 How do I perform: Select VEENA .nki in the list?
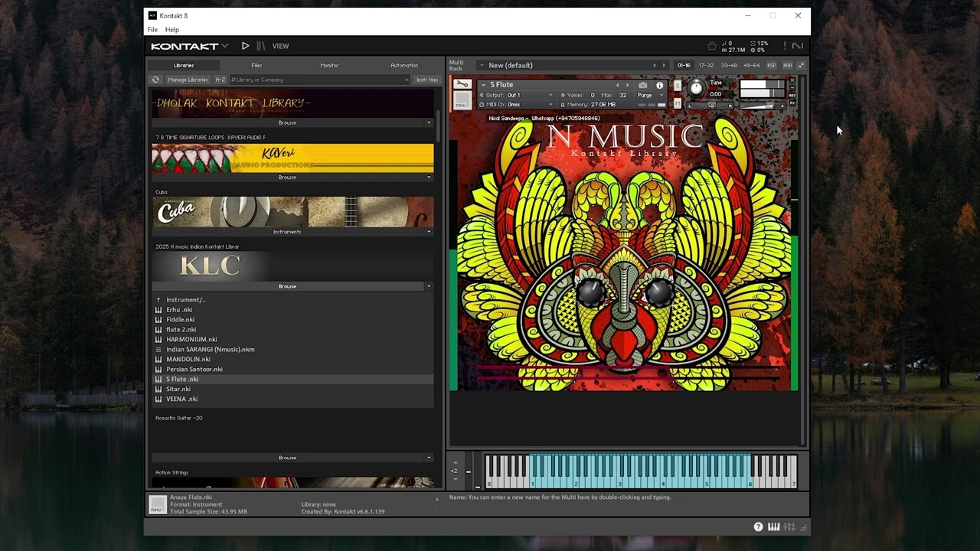pos(292,399)
